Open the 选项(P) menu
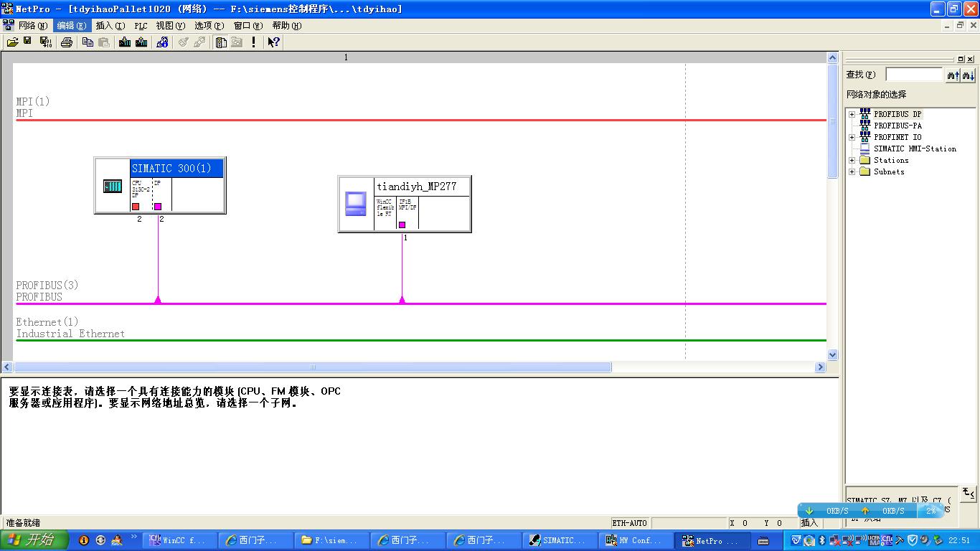The image size is (980, 551). click(209, 26)
